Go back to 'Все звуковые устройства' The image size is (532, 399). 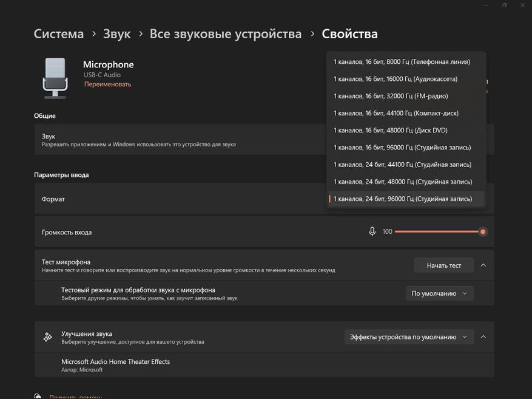point(225,34)
